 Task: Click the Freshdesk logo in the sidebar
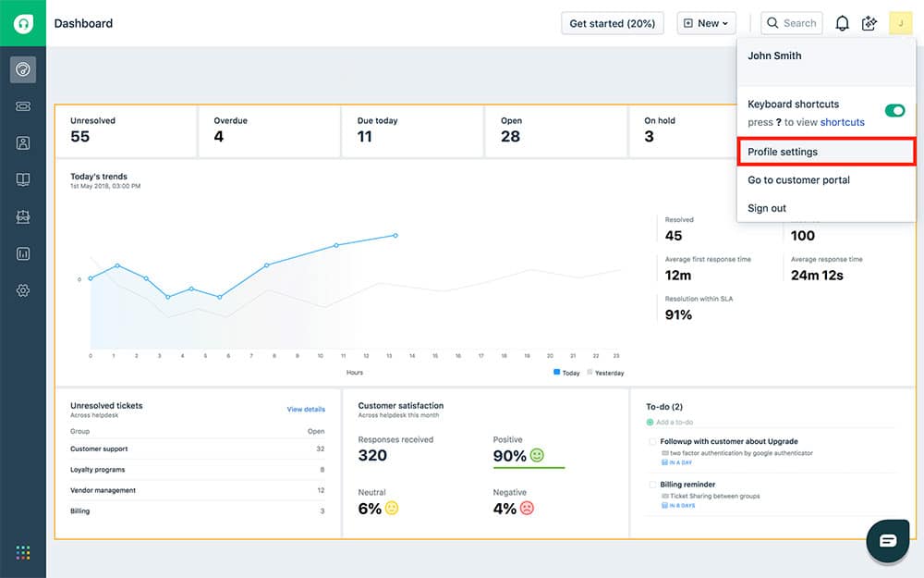(x=23, y=23)
